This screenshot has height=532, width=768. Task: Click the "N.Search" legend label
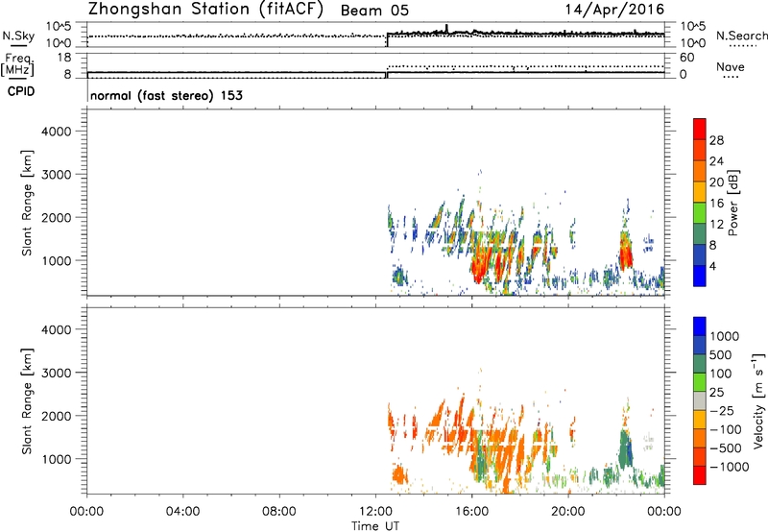(741, 36)
